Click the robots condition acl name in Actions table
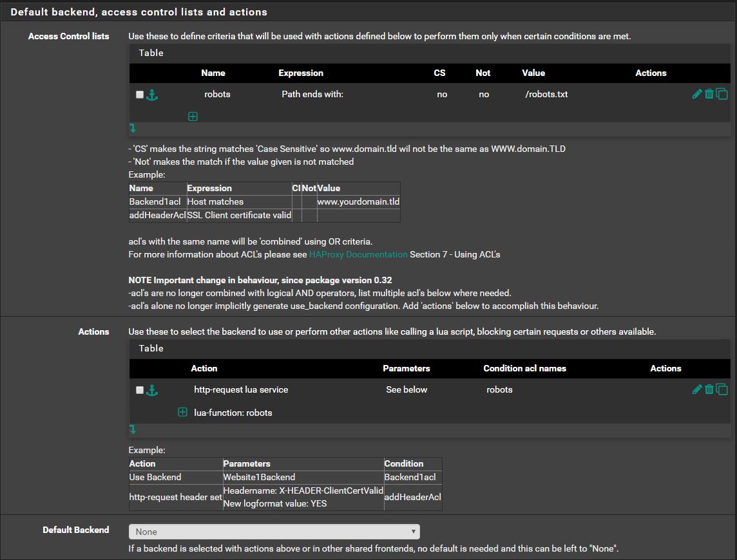 pyautogui.click(x=499, y=389)
